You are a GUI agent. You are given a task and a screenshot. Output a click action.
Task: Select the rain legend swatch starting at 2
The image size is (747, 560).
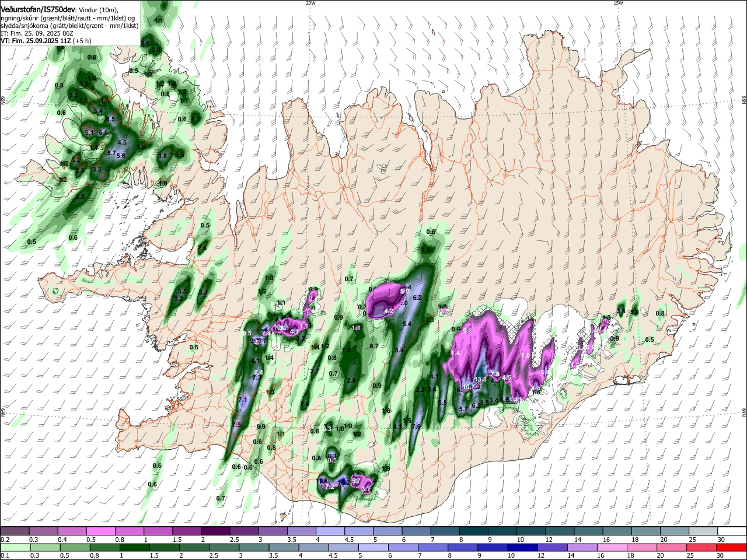tap(194, 547)
